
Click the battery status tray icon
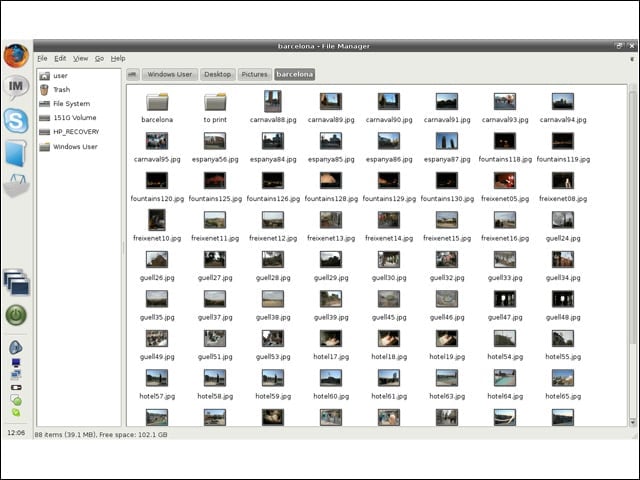coord(16,387)
